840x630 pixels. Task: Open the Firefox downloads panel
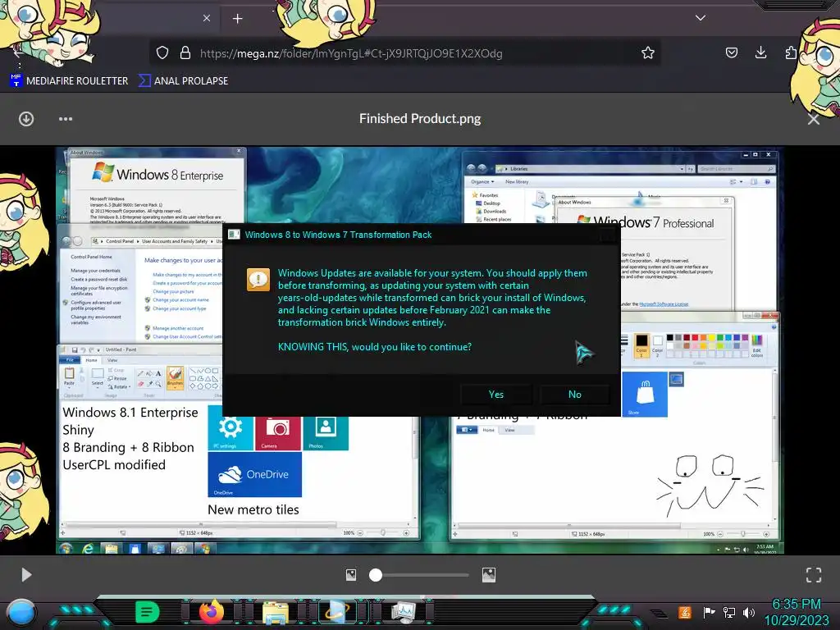pyautogui.click(x=760, y=52)
